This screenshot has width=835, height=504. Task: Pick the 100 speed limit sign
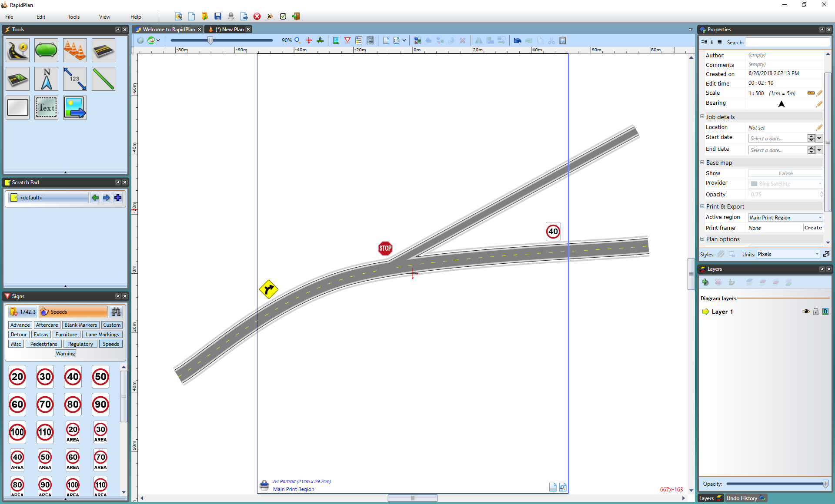17,432
